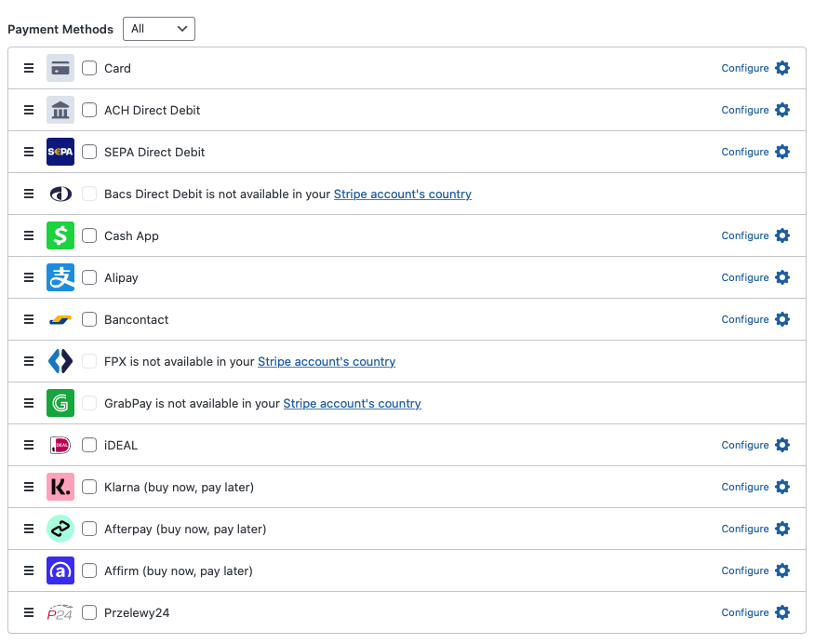Click the gear icon in the Przelewy24 row
814x644 pixels.
click(782, 612)
